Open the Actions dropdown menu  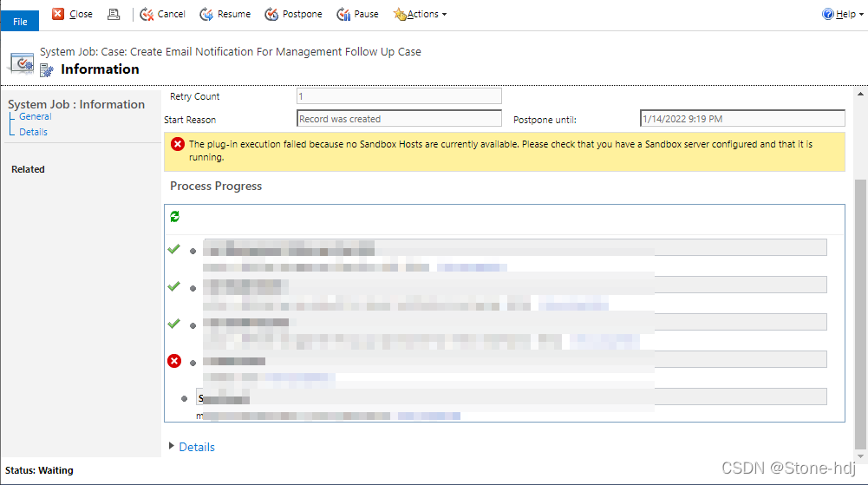[421, 14]
